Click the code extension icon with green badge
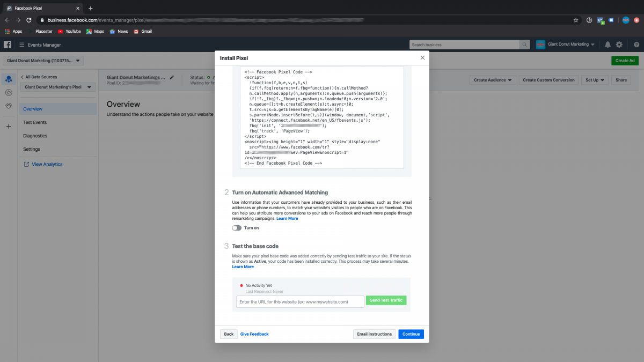The image size is (644, 362). click(x=601, y=20)
